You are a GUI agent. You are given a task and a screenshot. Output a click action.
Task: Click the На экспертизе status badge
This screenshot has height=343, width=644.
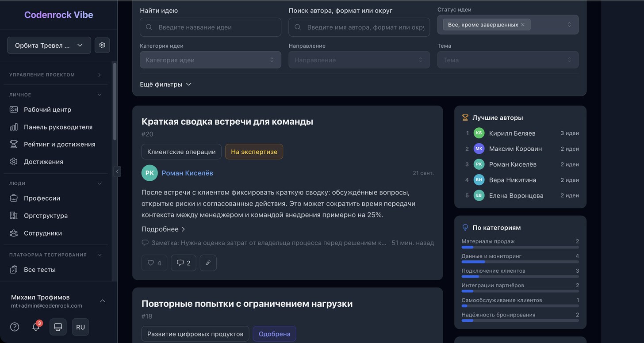pos(254,152)
